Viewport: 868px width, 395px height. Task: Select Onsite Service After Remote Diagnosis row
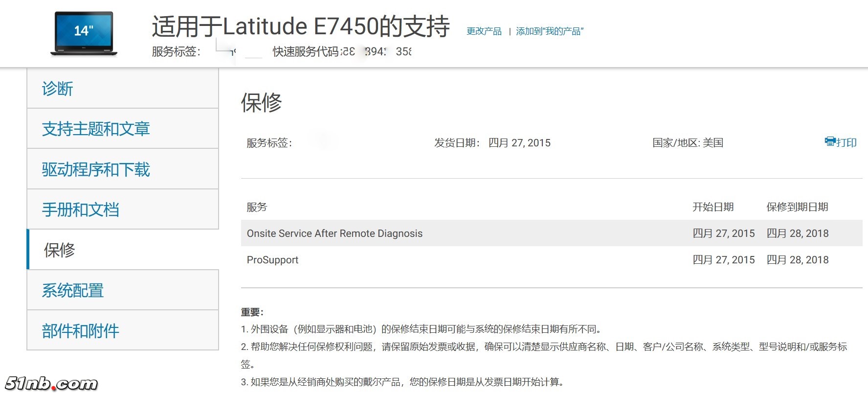coord(552,233)
